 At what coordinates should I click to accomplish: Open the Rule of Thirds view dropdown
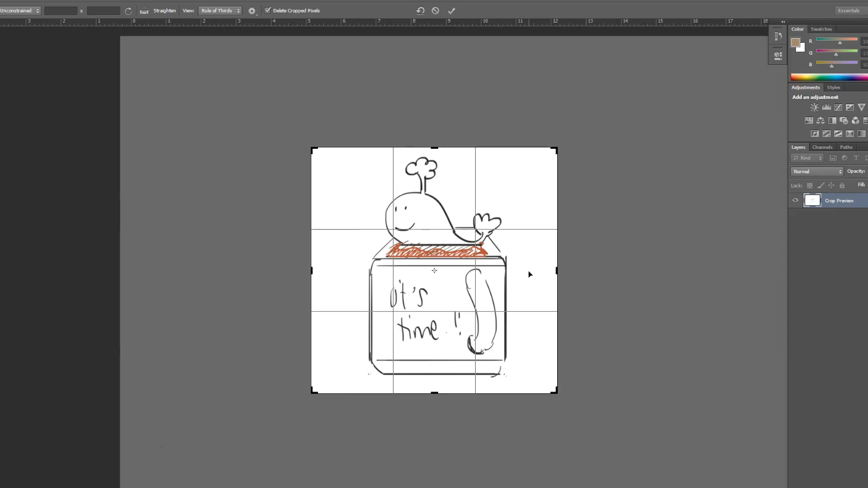220,11
